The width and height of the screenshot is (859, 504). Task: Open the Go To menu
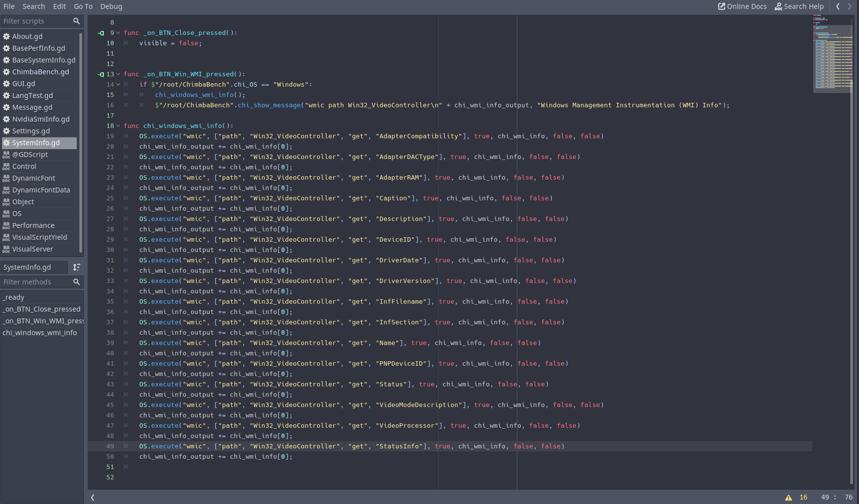point(83,6)
